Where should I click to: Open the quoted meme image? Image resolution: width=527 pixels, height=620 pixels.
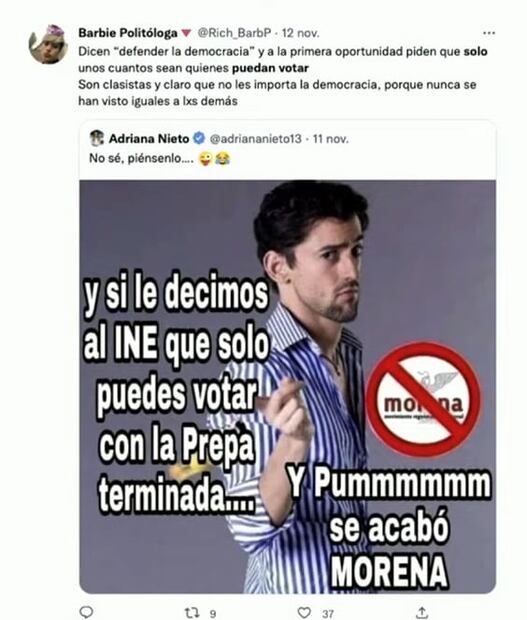point(287,387)
